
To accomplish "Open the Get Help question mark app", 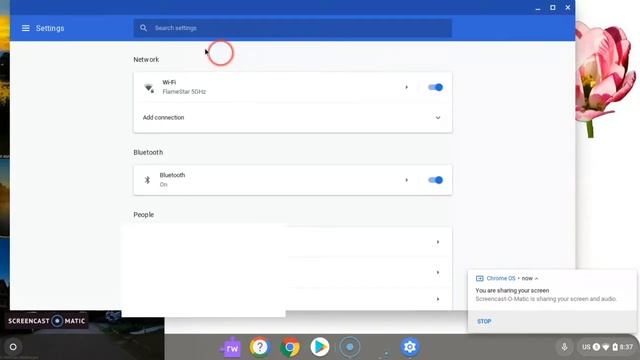I will tap(260, 347).
